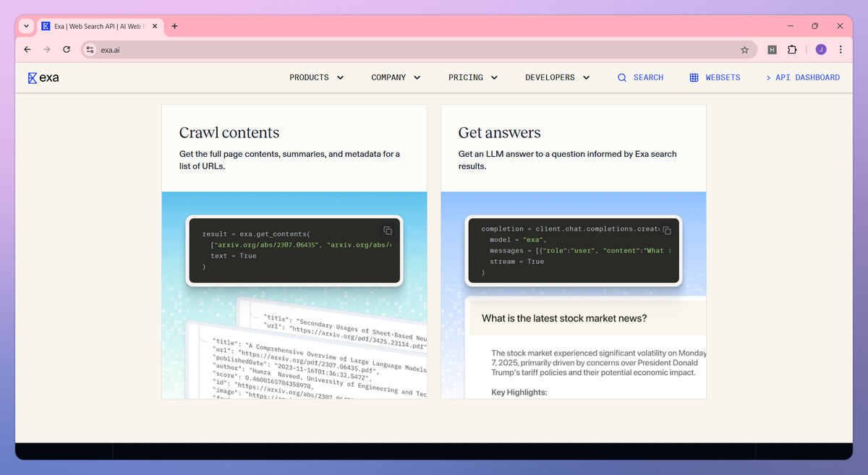
Task: Open the COMPANY nav menu
Action: [x=396, y=77]
